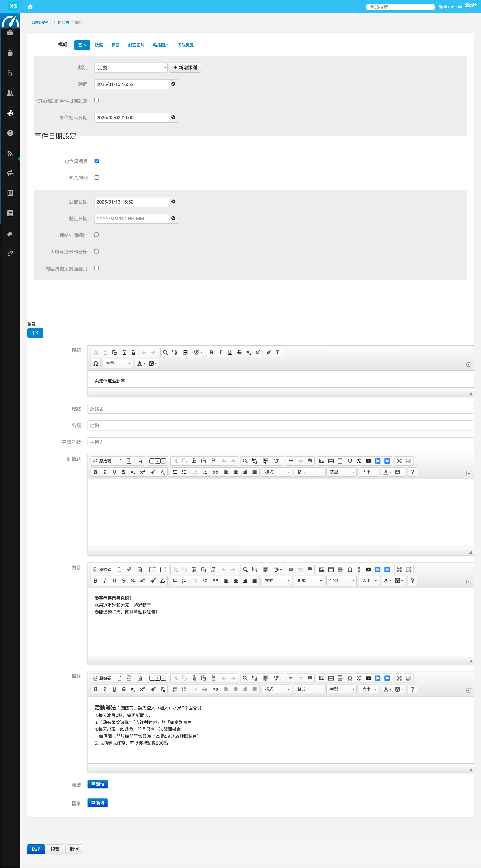The image size is (481, 868).
Task: Open the 大小 dropdown in 內容 editor
Action: click(369, 581)
